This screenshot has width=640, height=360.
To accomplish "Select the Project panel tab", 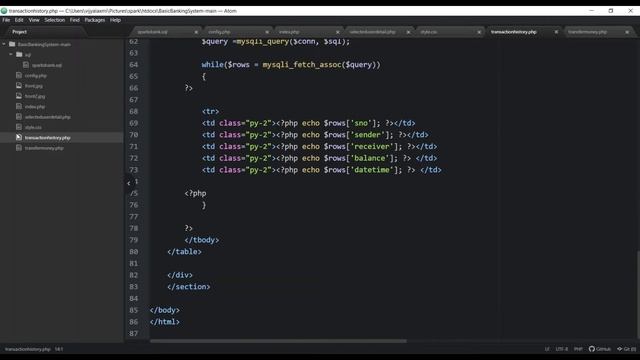I will (20, 32).
